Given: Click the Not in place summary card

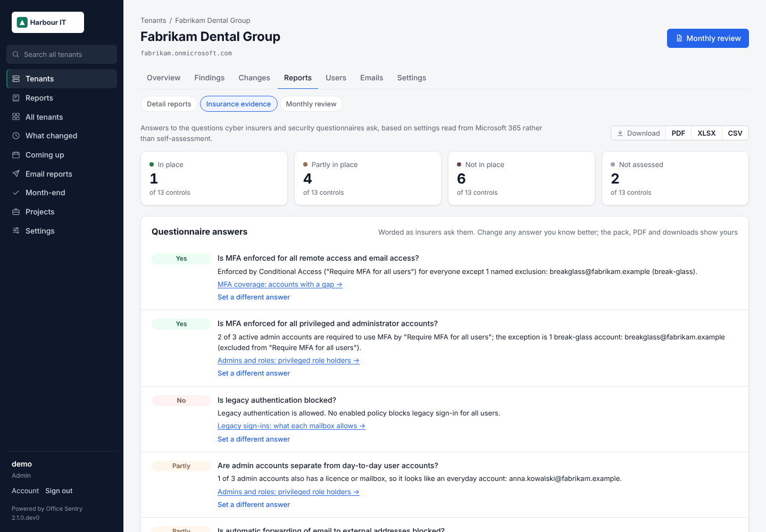Looking at the screenshot, I should pyautogui.click(x=521, y=178).
